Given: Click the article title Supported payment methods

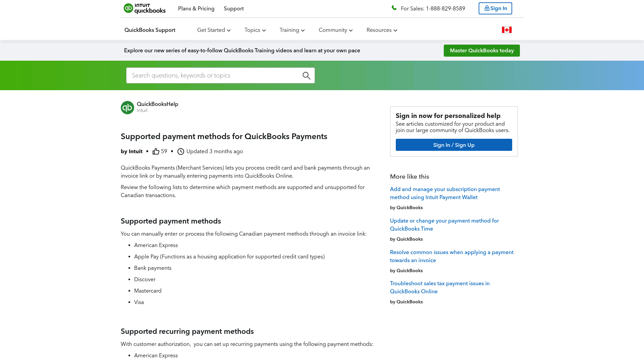Looking at the screenshot, I should coord(224,136).
